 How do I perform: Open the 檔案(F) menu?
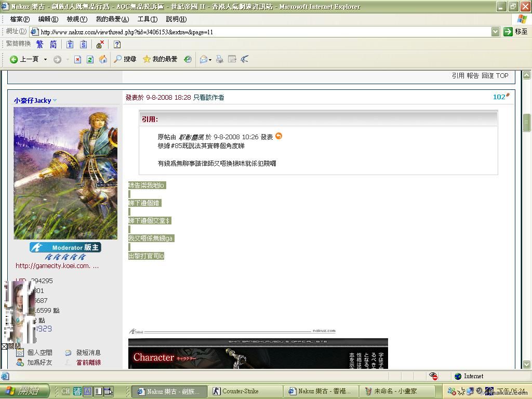point(20,19)
